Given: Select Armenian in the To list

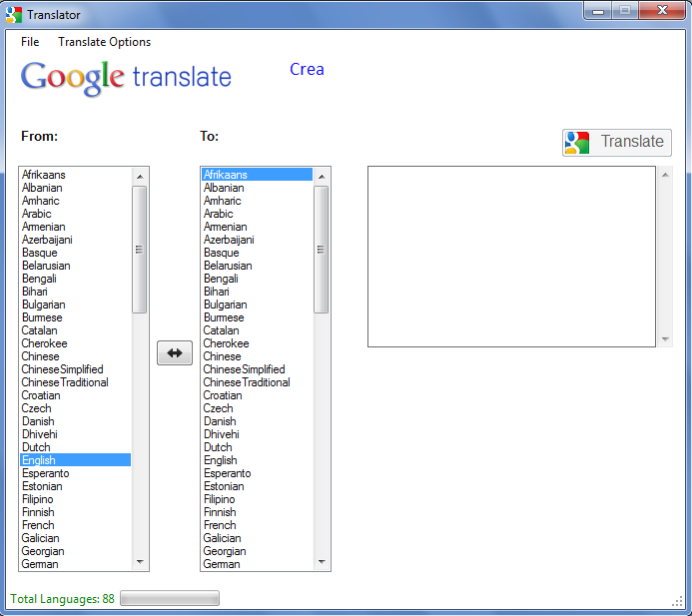Looking at the screenshot, I should tap(258, 227).
